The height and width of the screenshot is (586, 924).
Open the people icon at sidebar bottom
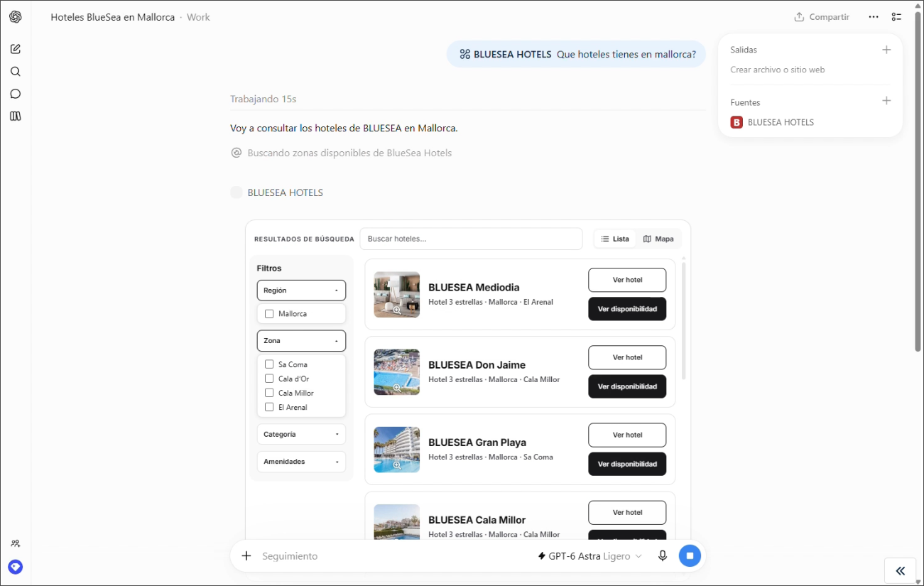pos(16,543)
